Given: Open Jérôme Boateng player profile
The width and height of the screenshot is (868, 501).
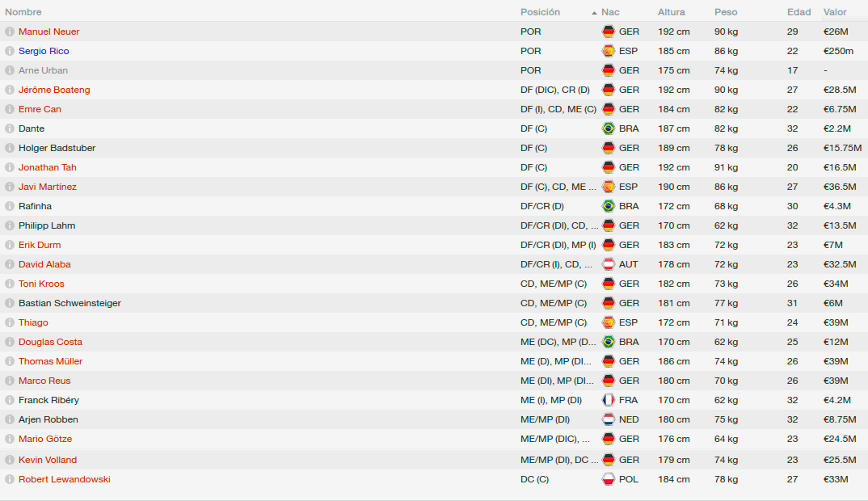Looking at the screenshot, I should click(x=54, y=90).
